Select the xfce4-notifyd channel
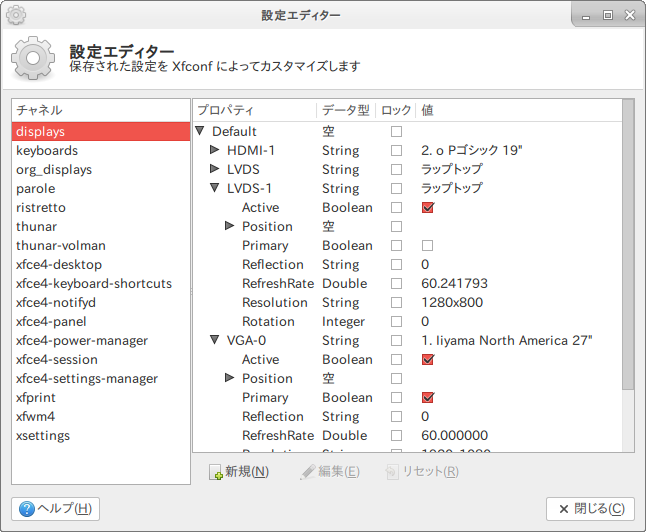 [101, 302]
